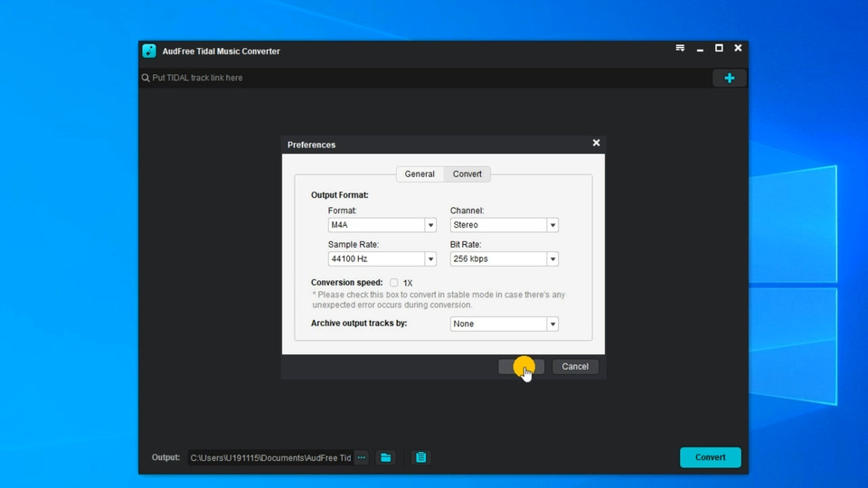Viewport: 868px width, 488px height.
Task: Click the Cancel button
Action: pyautogui.click(x=575, y=367)
